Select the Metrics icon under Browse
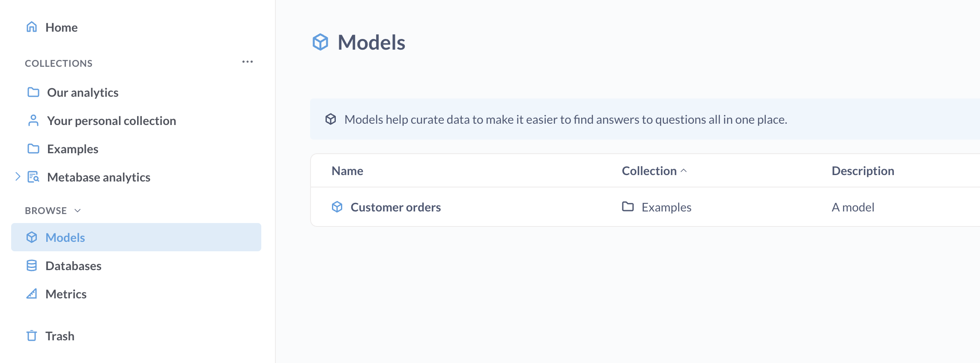 click(x=32, y=294)
